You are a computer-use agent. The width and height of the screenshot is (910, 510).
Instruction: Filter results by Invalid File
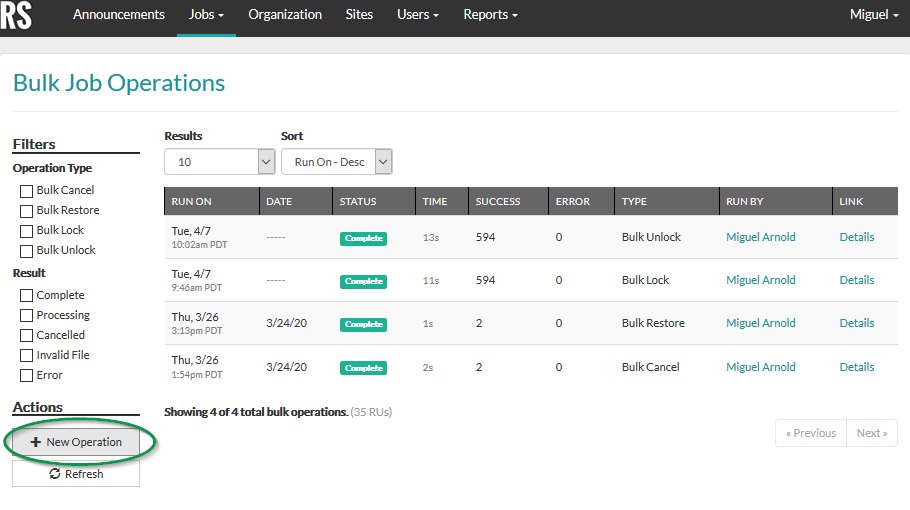click(26, 356)
